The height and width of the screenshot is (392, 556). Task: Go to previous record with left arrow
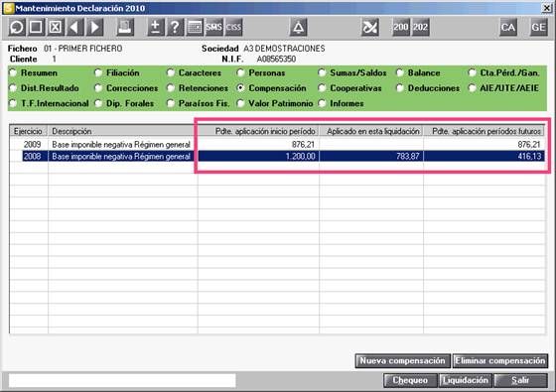coord(74,28)
